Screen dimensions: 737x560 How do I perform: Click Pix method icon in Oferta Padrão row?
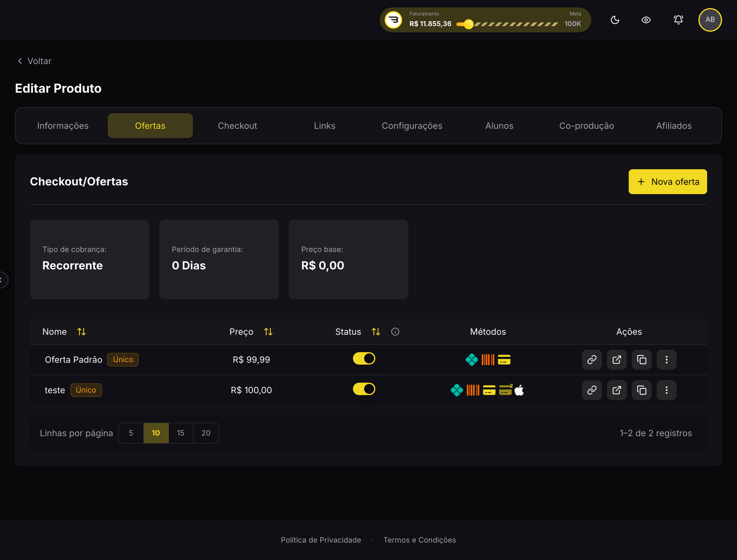(x=472, y=360)
